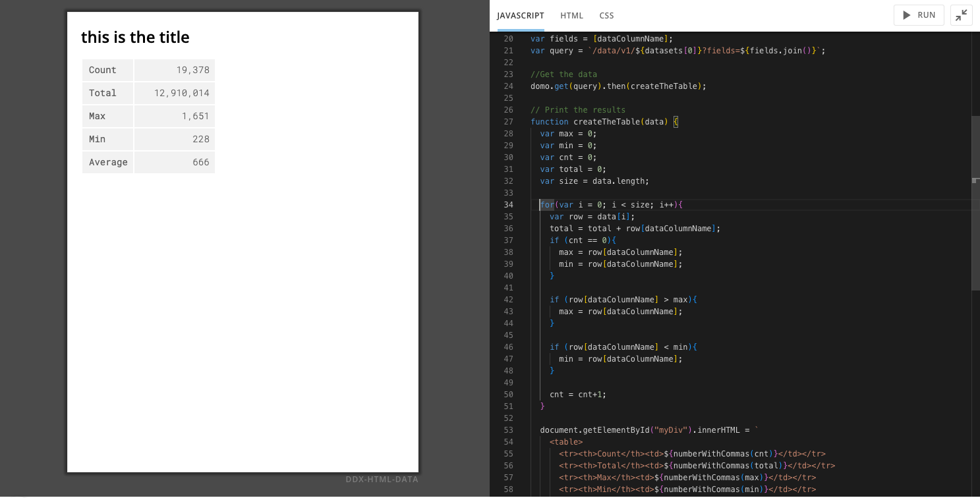
Task: Select the JAVASCRIPT tab
Action: point(520,15)
